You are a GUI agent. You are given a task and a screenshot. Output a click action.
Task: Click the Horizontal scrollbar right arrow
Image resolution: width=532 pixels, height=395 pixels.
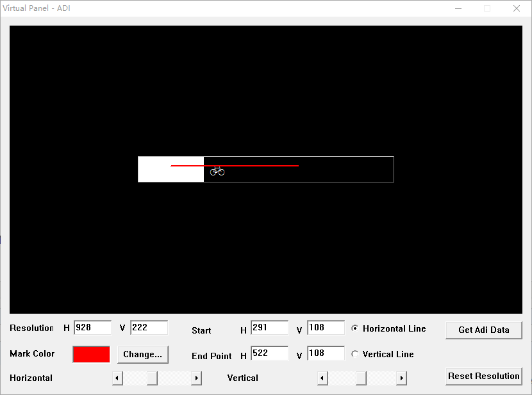pyautogui.click(x=196, y=378)
